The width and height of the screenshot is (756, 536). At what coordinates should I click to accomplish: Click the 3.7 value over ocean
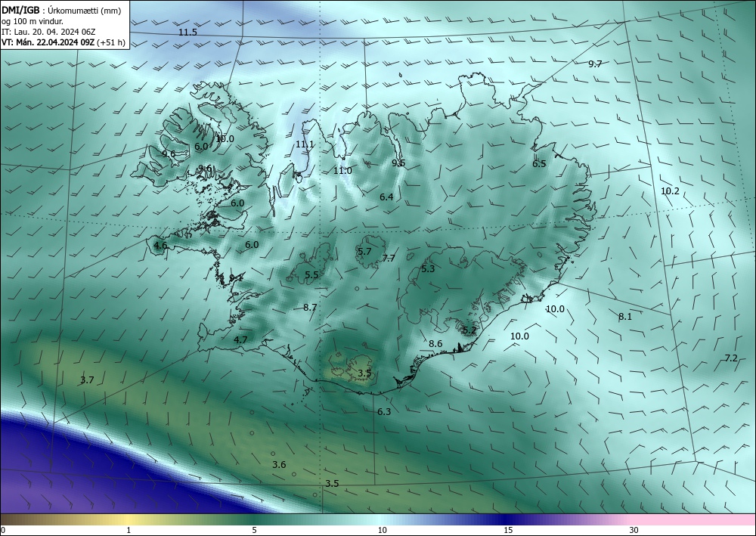click(x=87, y=380)
